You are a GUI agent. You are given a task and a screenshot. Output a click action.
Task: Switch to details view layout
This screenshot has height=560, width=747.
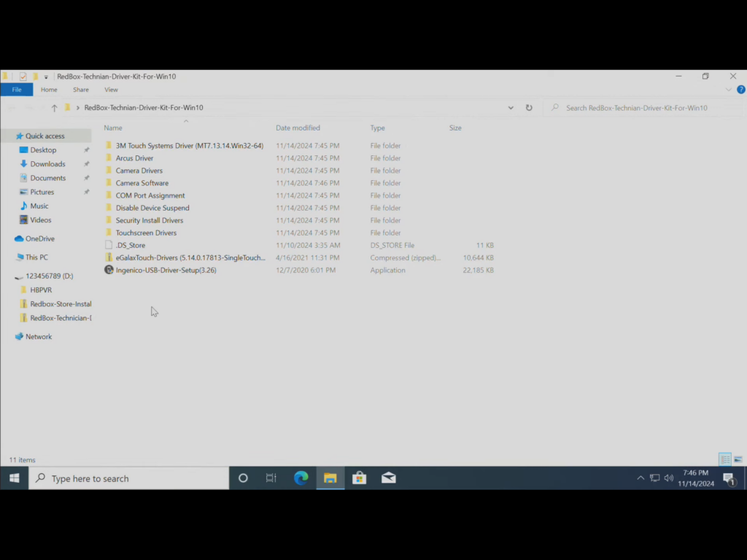[724, 459]
